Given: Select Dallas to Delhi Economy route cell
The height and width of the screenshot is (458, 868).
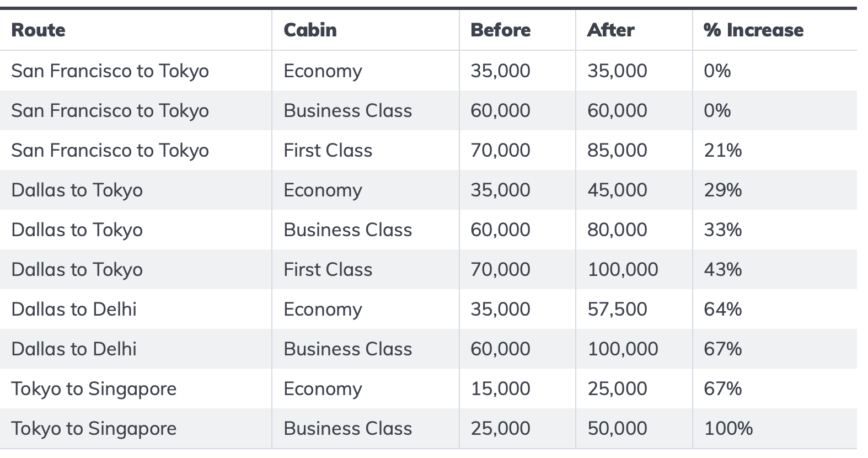Looking at the screenshot, I should (x=74, y=309).
